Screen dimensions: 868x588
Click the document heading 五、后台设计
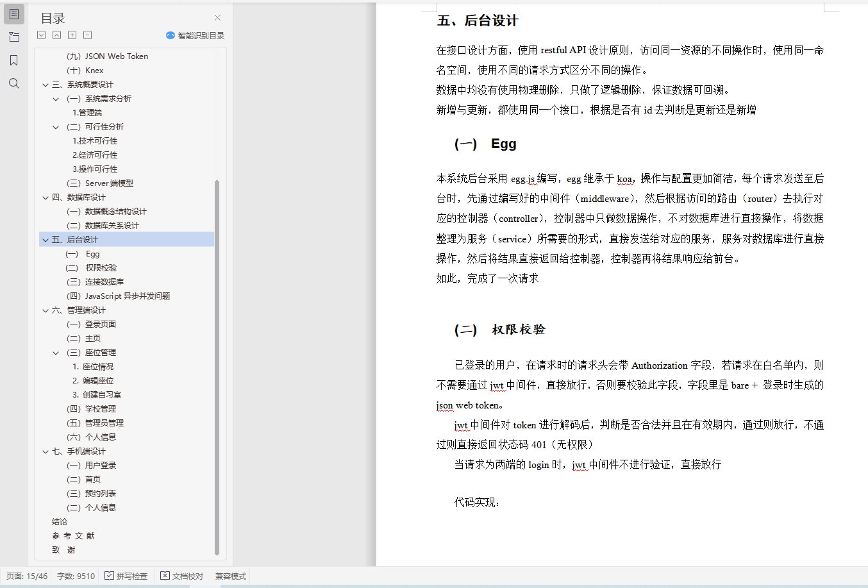478,21
